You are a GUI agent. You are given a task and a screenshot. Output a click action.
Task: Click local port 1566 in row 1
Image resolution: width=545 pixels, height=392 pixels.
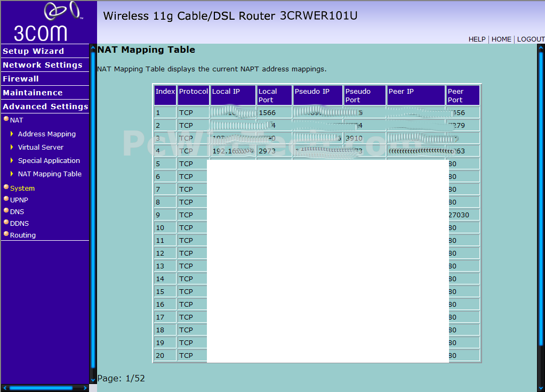(x=267, y=113)
